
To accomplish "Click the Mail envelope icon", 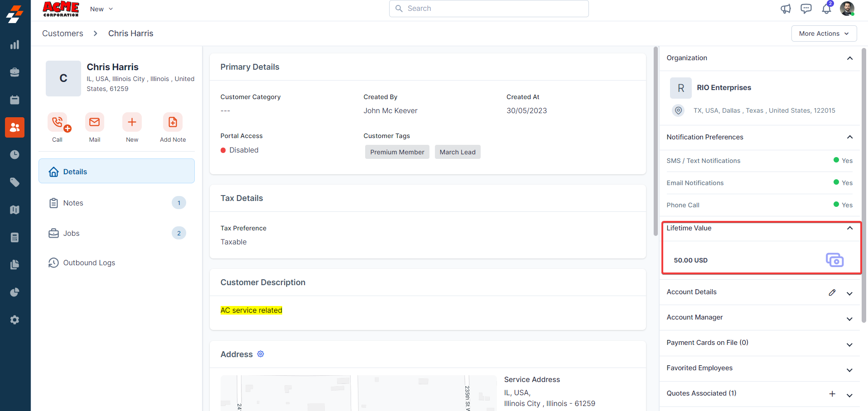I will click(95, 122).
